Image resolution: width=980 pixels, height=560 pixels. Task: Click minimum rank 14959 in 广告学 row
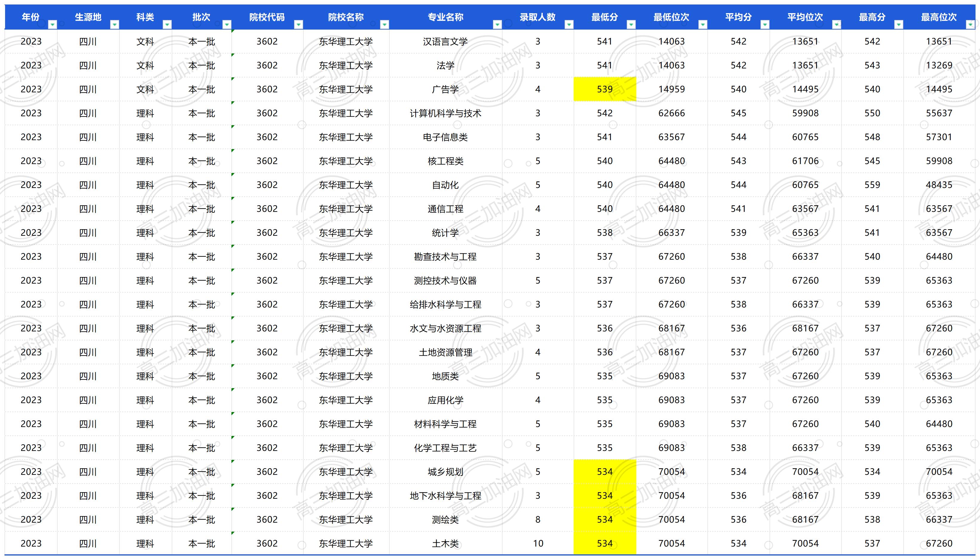671,89
